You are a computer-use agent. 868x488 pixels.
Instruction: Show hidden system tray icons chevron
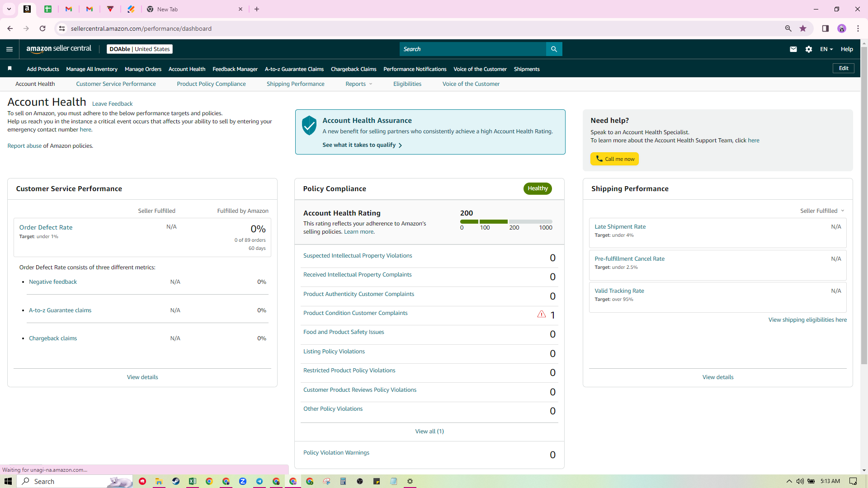click(x=789, y=481)
